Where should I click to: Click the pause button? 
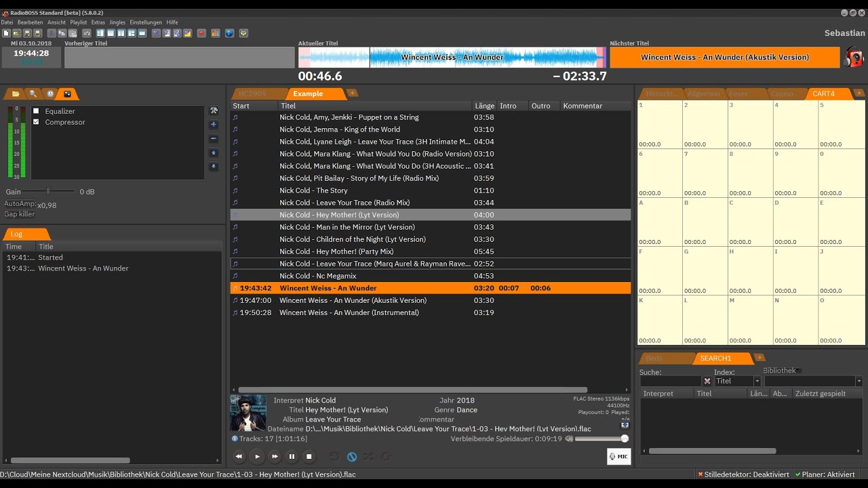click(292, 457)
